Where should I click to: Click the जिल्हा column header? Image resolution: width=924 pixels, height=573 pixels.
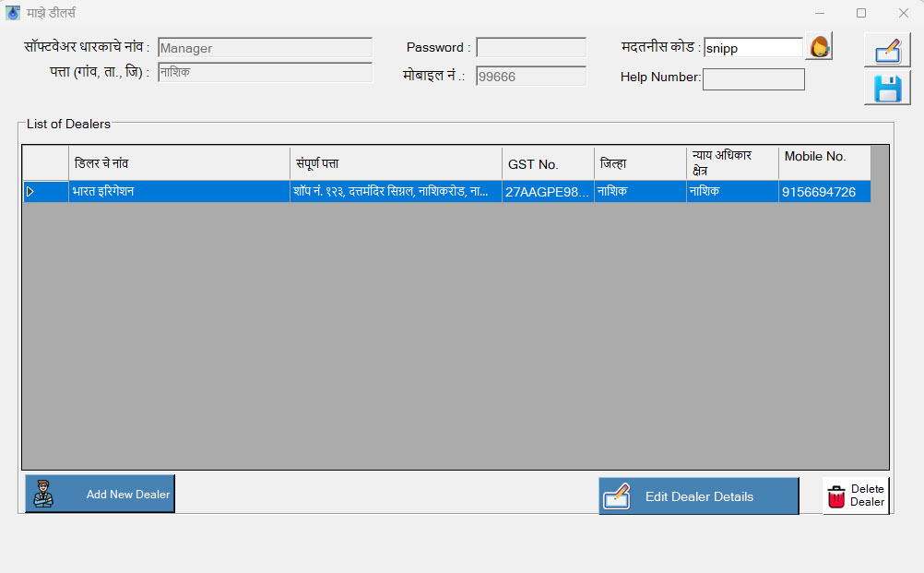(639, 163)
